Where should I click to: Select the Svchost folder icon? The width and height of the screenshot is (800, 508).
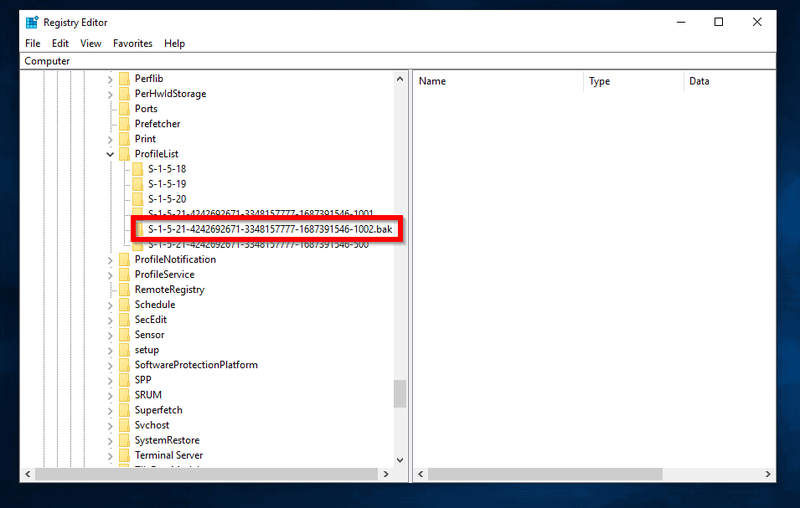point(124,425)
